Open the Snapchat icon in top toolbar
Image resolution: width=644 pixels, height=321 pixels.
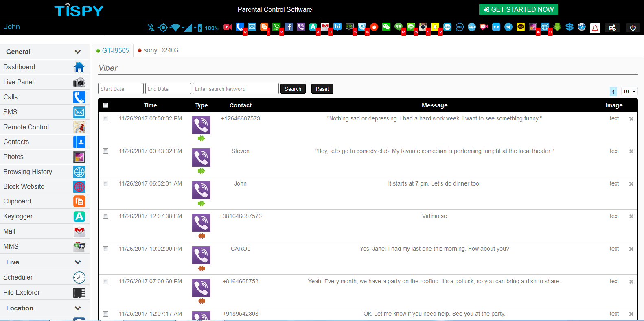pyautogui.click(x=435, y=27)
